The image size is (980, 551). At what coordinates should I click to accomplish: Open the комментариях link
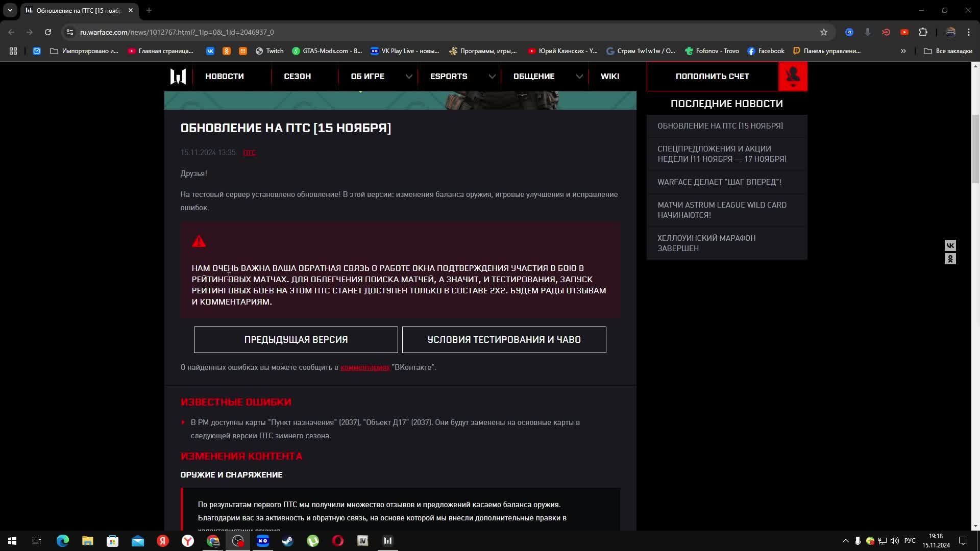point(364,367)
